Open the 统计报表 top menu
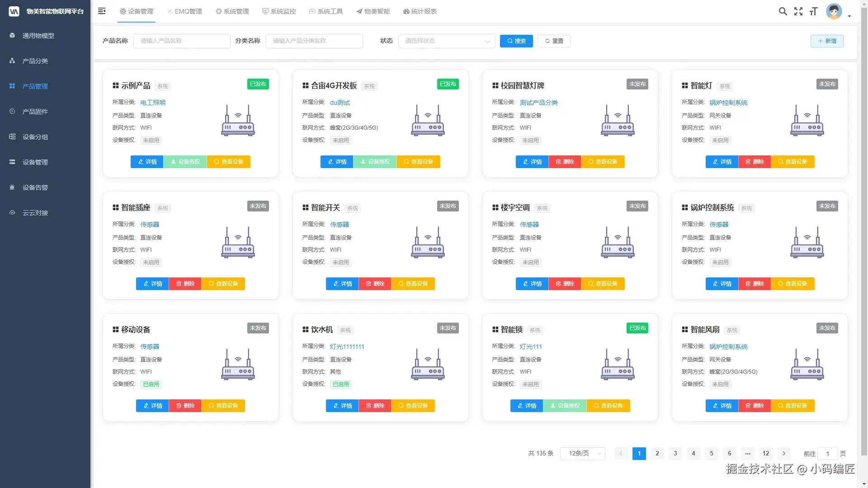868x488 pixels. point(420,11)
